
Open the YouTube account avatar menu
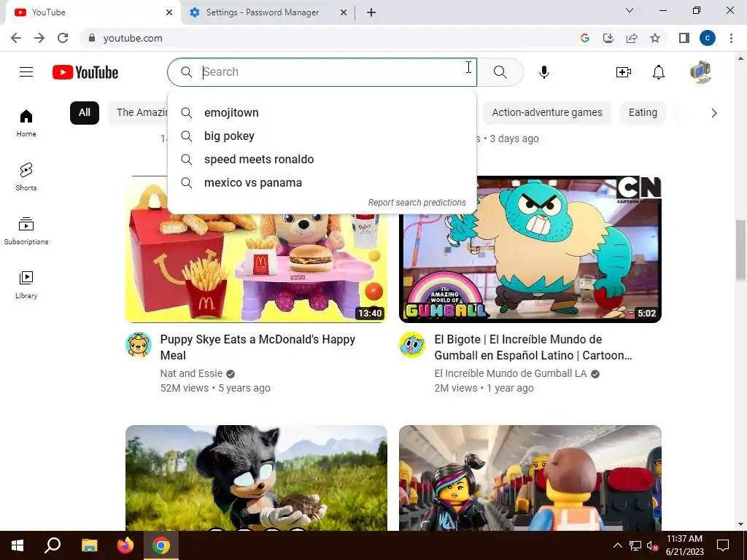[x=700, y=72]
